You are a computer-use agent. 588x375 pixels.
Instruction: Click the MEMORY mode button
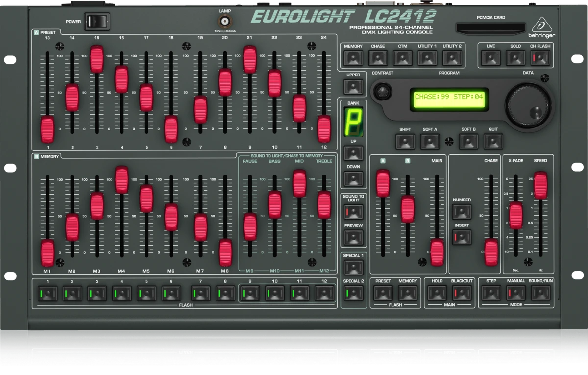353,58
